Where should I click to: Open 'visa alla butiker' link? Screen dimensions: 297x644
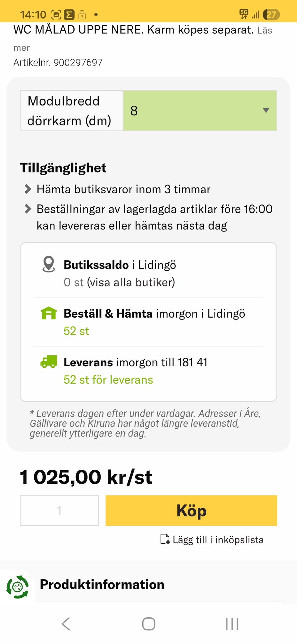(131, 282)
